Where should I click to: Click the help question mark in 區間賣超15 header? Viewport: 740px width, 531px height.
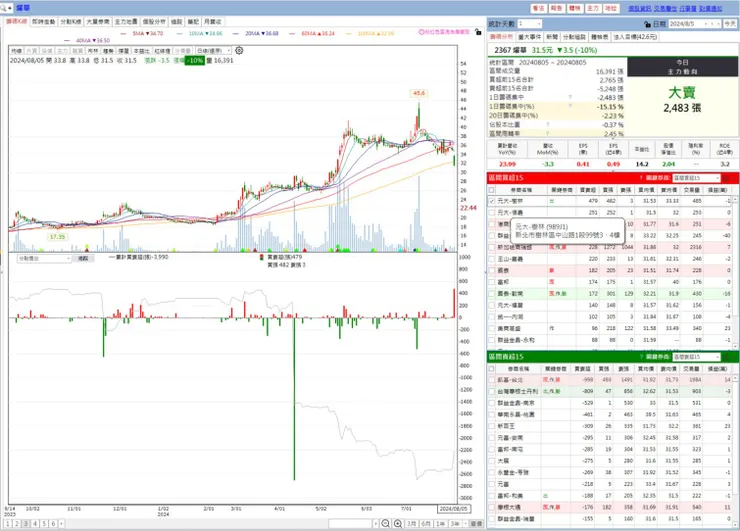point(641,357)
